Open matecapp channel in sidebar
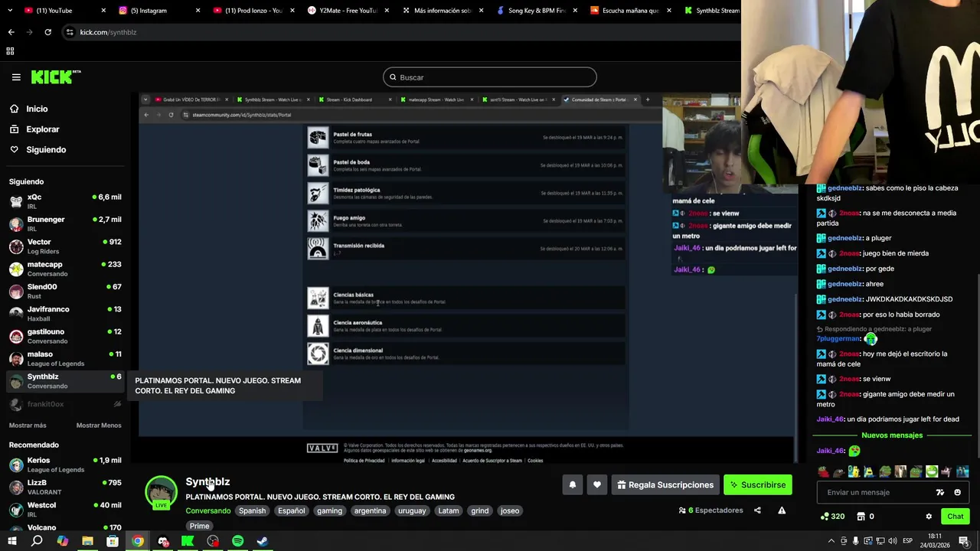Screen dimensions: 980x551 click(65, 269)
